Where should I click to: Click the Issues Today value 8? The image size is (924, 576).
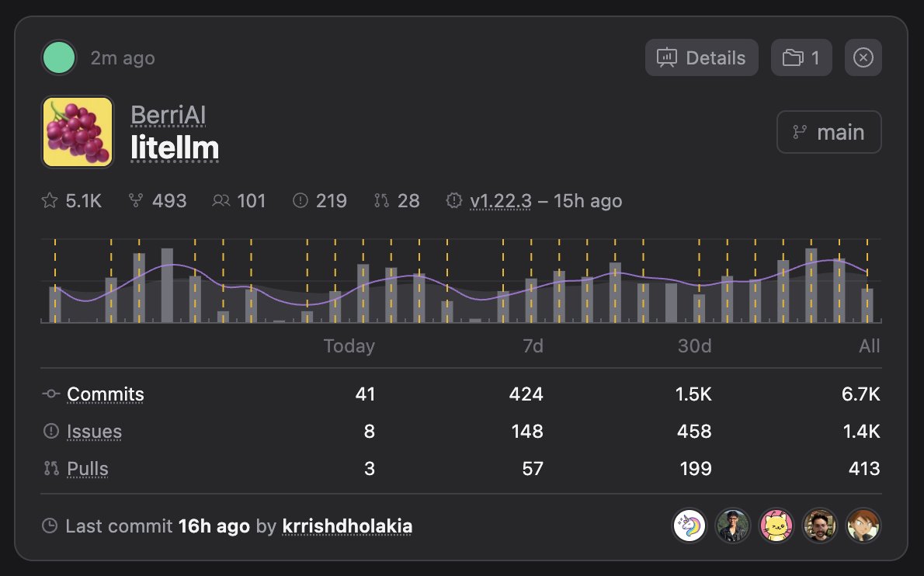[370, 432]
